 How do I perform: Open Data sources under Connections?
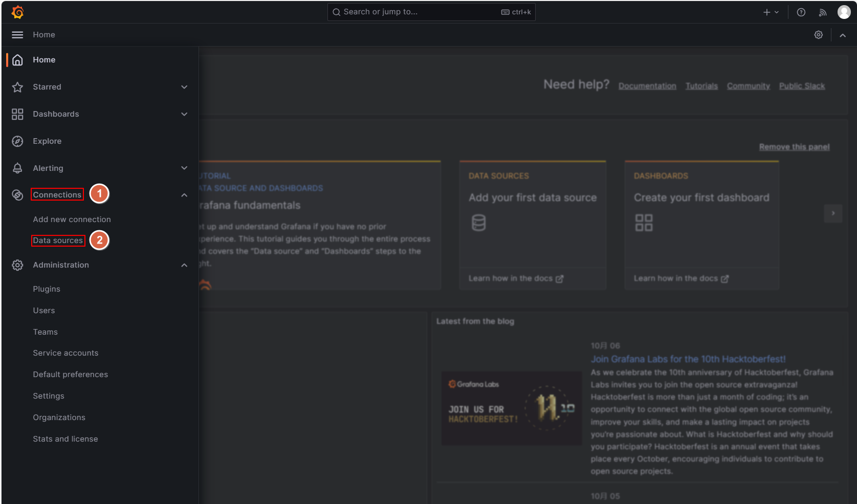[58, 240]
